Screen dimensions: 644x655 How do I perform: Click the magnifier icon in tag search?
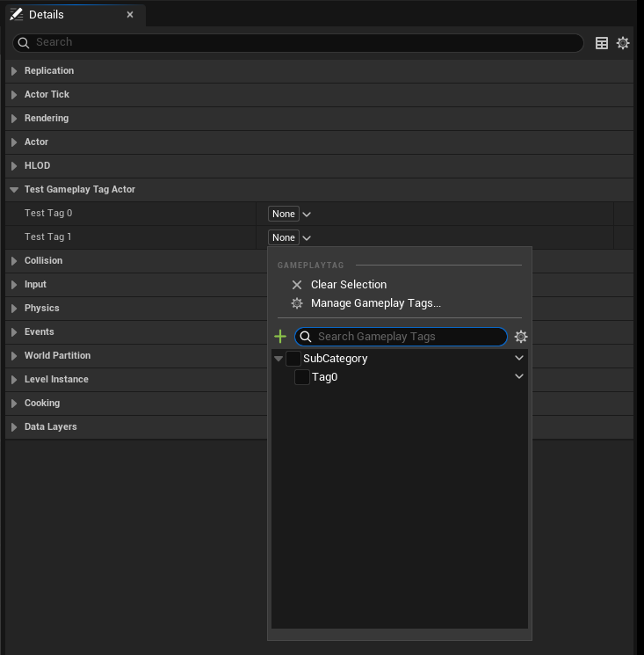click(x=306, y=337)
